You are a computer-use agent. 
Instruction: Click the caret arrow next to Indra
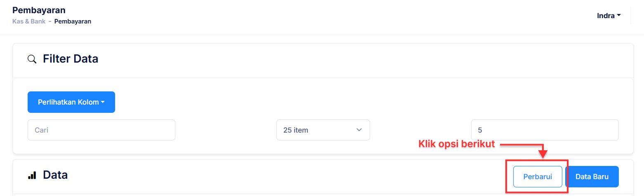(619, 16)
